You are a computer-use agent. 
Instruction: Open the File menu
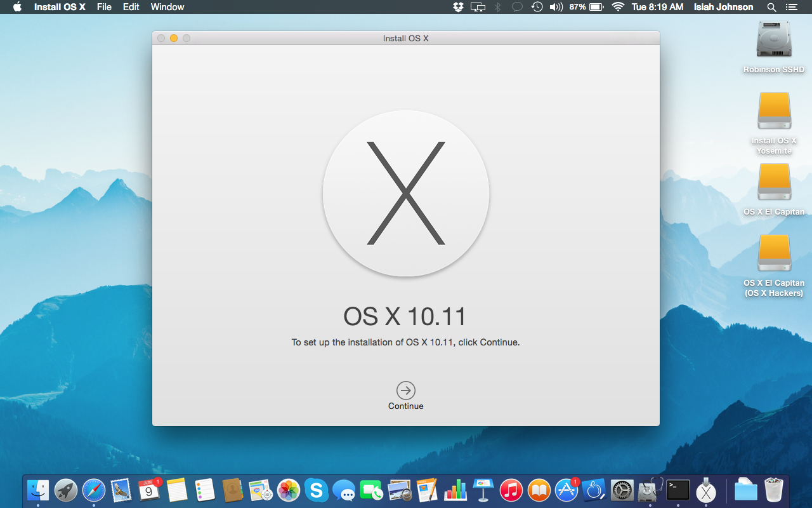point(104,7)
